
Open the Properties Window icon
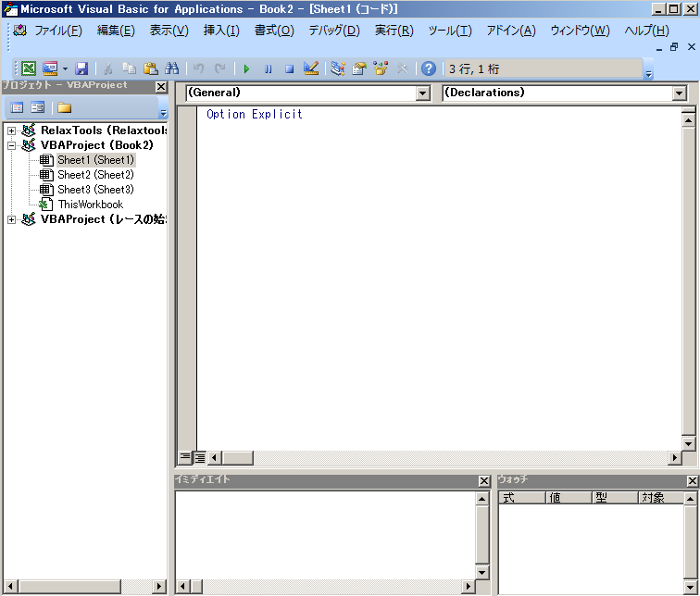(359, 68)
